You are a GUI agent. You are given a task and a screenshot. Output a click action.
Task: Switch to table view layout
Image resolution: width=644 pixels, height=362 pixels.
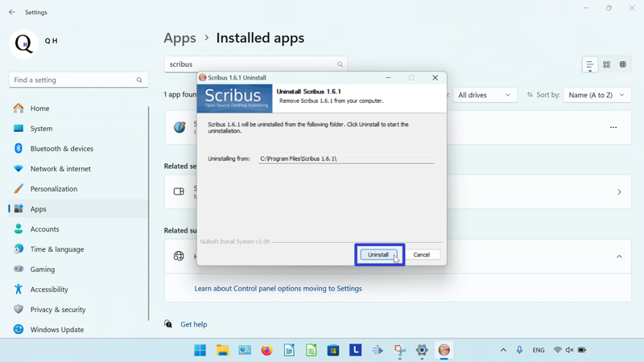pyautogui.click(x=623, y=64)
